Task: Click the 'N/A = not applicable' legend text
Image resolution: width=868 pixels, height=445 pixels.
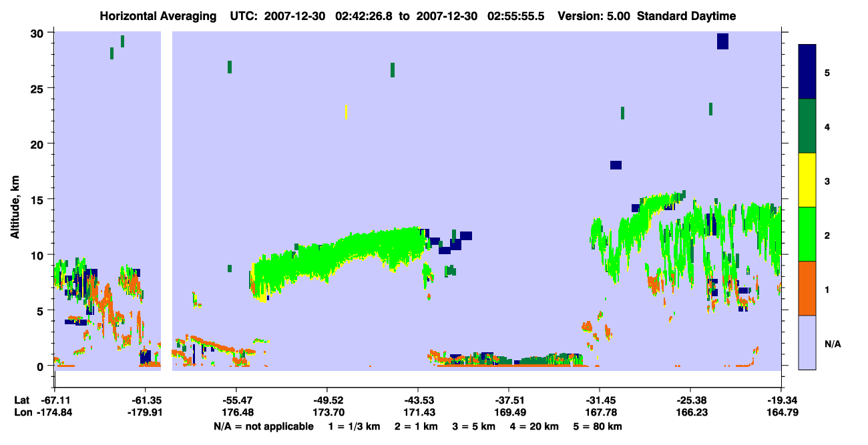Action: [263, 426]
